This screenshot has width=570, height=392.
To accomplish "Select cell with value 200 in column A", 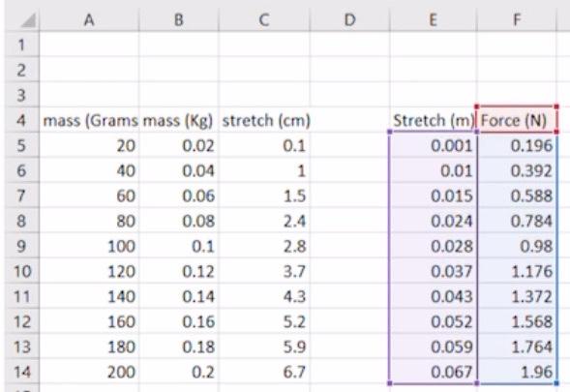I will coord(89,372).
